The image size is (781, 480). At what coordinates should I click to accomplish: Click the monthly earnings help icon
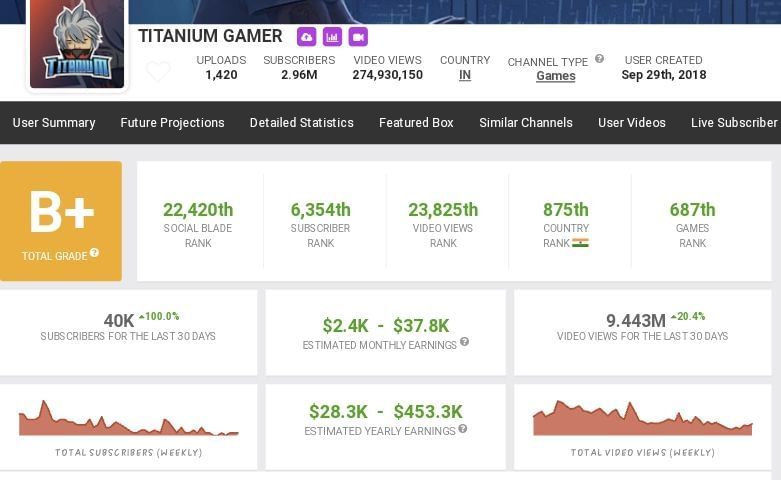click(464, 342)
